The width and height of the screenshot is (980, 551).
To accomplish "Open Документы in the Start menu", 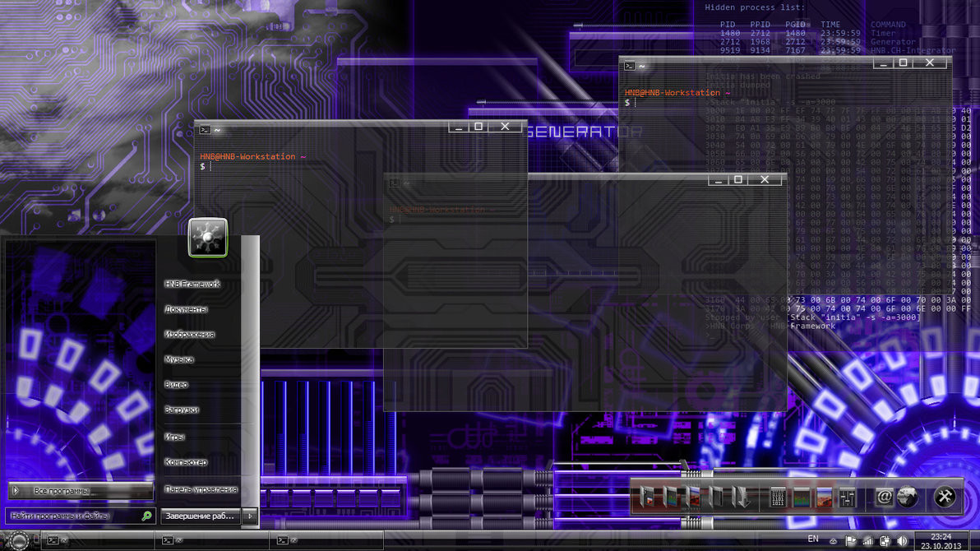I will click(187, 309).
